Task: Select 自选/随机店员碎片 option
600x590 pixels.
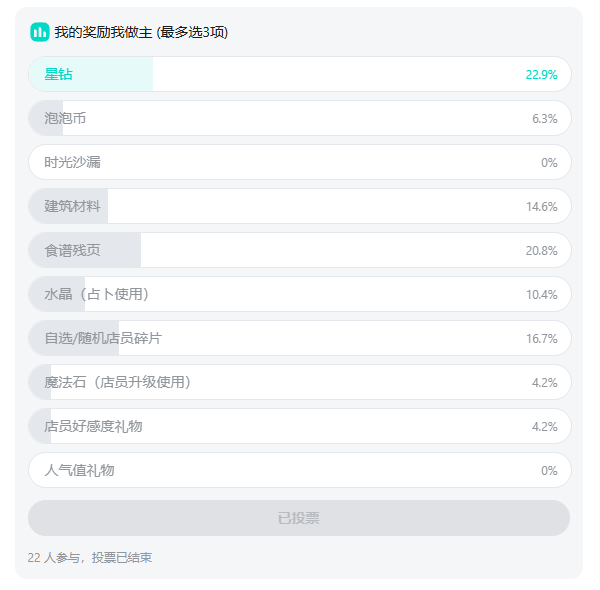Action: coord(300,338)
